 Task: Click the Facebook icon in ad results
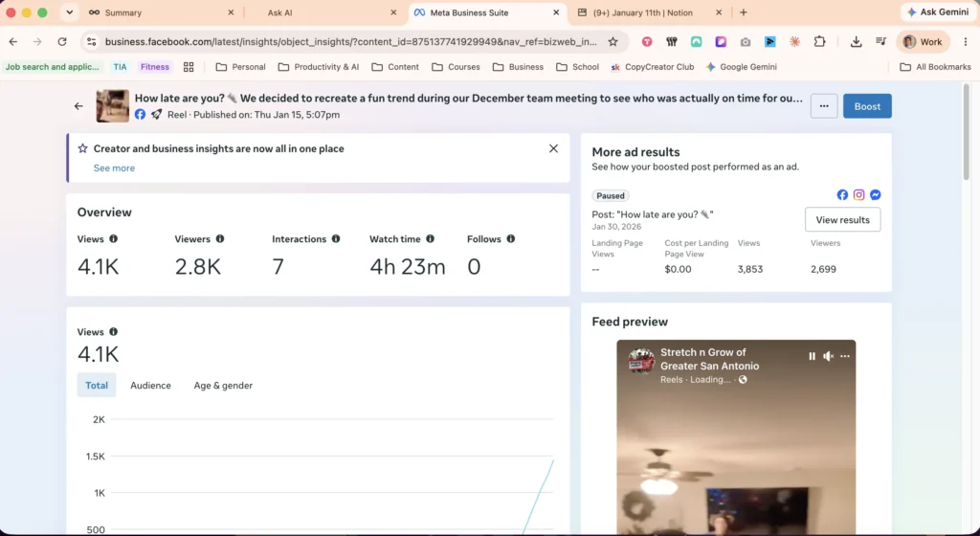pos(842,195)
